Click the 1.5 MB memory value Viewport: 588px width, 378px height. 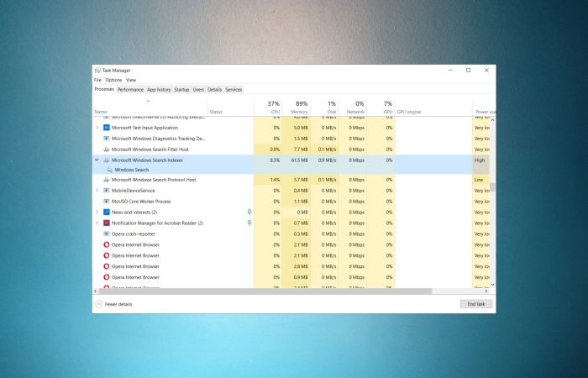coord(301,139)
